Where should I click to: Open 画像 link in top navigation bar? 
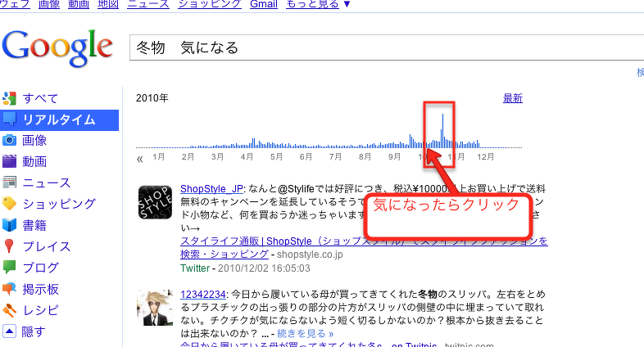click(x=49, y=4)
